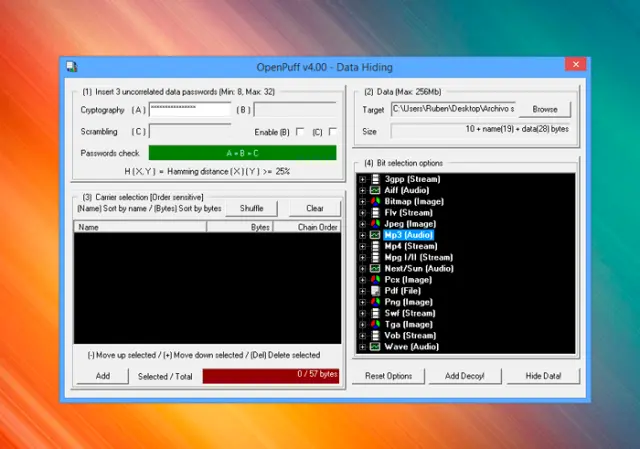Click the red Selected / Total bytes bar
Screen dimensions: 640x449
pyautogui.click(x=270, y=376)
